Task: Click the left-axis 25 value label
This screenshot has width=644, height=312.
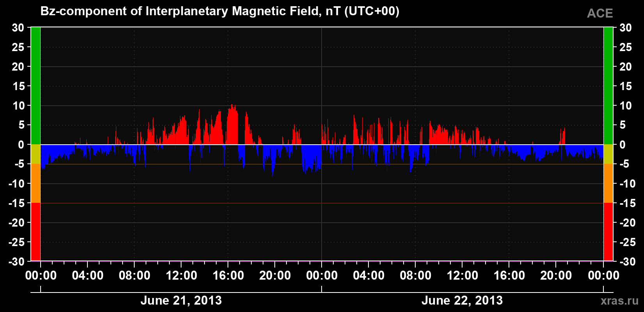Action: (x=18, y=47)
